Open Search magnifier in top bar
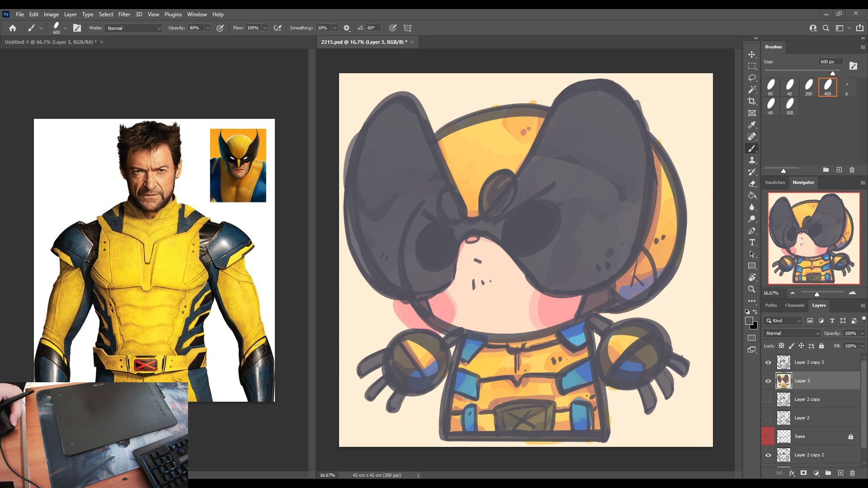Image resolution: width=868 pixels, height=488 pixels. click(x=826, y=28)
